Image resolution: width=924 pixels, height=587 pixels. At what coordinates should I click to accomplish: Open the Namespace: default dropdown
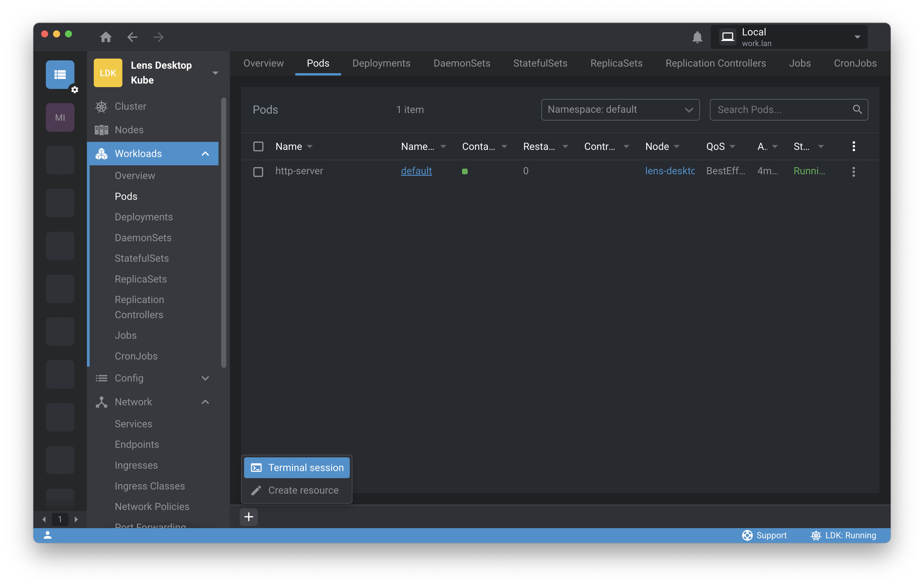(620, 110)
